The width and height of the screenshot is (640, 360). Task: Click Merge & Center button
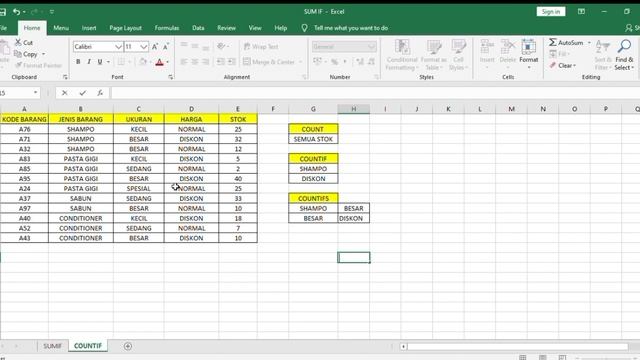click(269, 62)
